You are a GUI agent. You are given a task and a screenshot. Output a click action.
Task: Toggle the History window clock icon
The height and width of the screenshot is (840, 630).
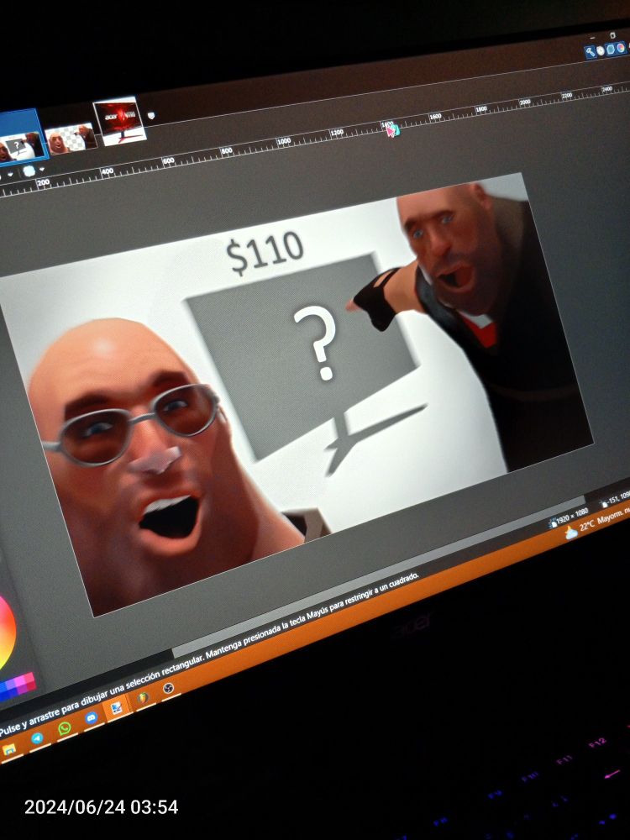click(601, 50)
